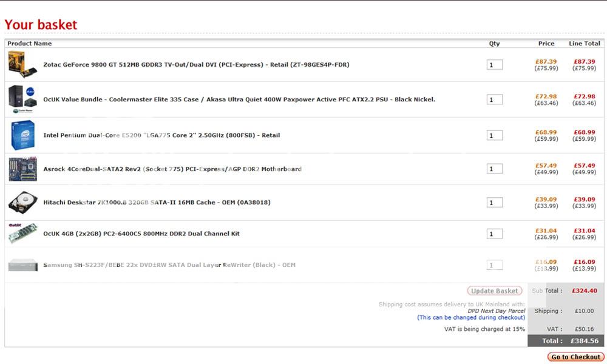Click the £384.56 total amount
Viewport: 607px width, 364px height.
[x=585, y=341]
